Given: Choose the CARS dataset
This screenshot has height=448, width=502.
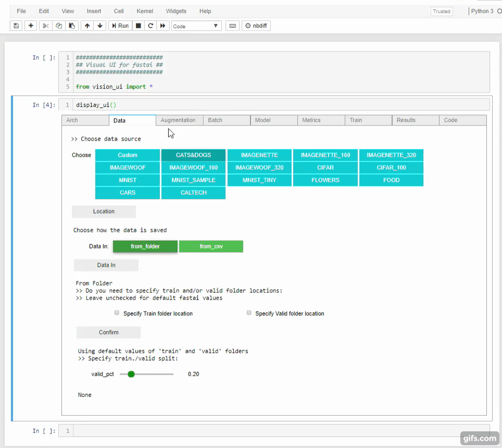Looking at the screenshot, I should (x=128, y=192).
